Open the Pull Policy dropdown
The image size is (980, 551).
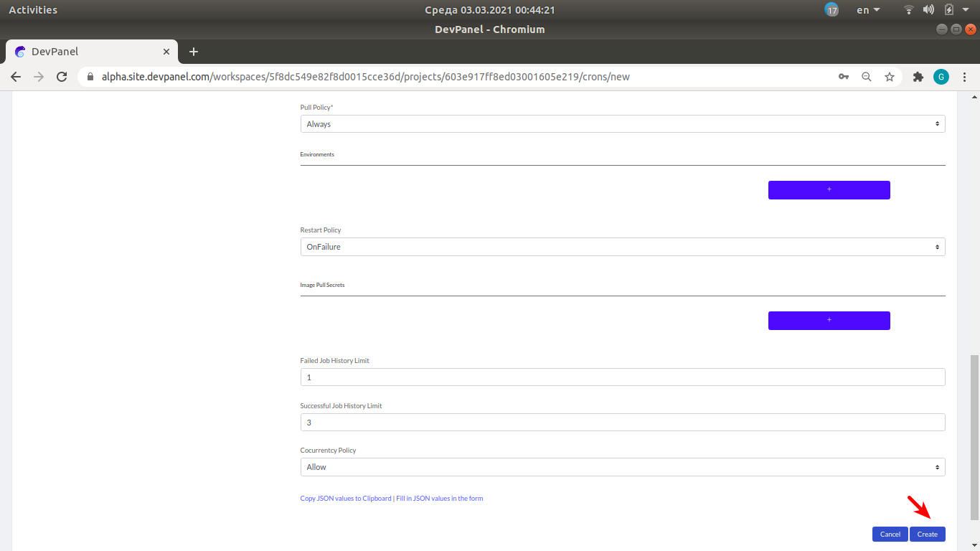[622, 123]
